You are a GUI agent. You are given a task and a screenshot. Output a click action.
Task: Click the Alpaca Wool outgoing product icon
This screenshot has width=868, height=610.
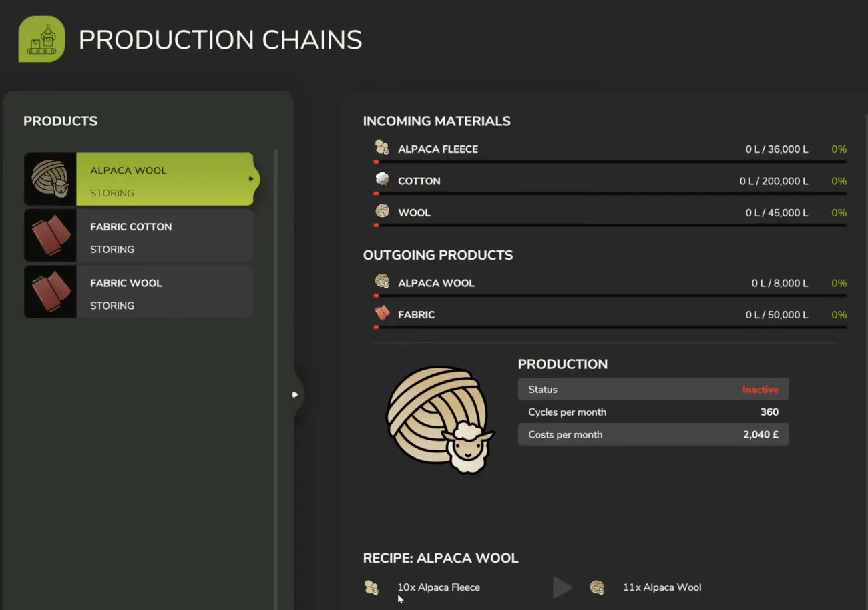[x=382, y=282]
